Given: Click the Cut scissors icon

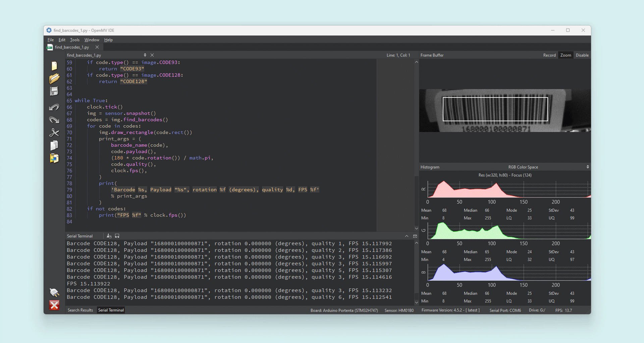Looking at the screenshot, I should (54, 133).
